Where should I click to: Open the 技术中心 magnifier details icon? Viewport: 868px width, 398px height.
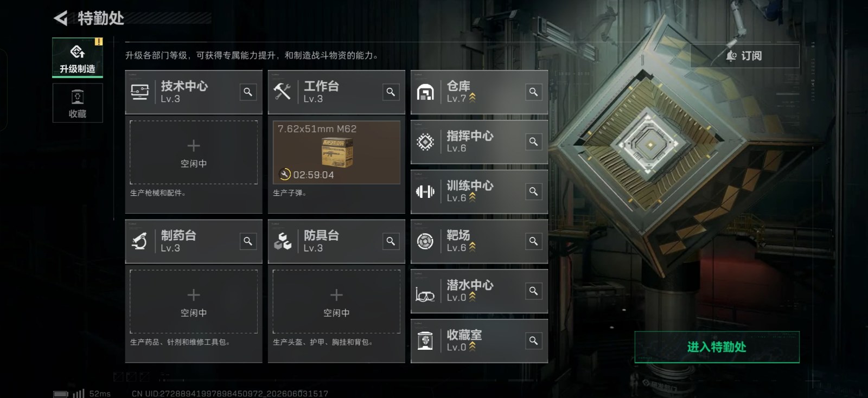pyautogui.click(x=248, y=92)
